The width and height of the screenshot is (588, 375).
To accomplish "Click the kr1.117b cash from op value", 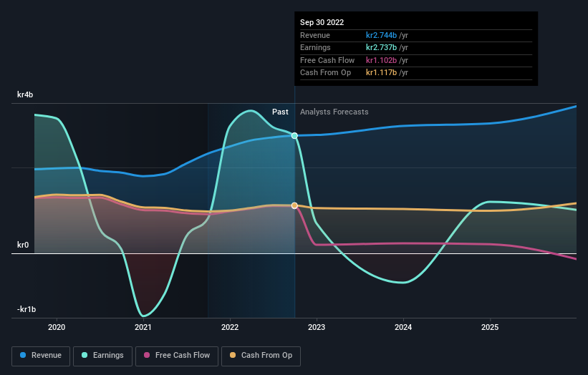I will 381,73.
